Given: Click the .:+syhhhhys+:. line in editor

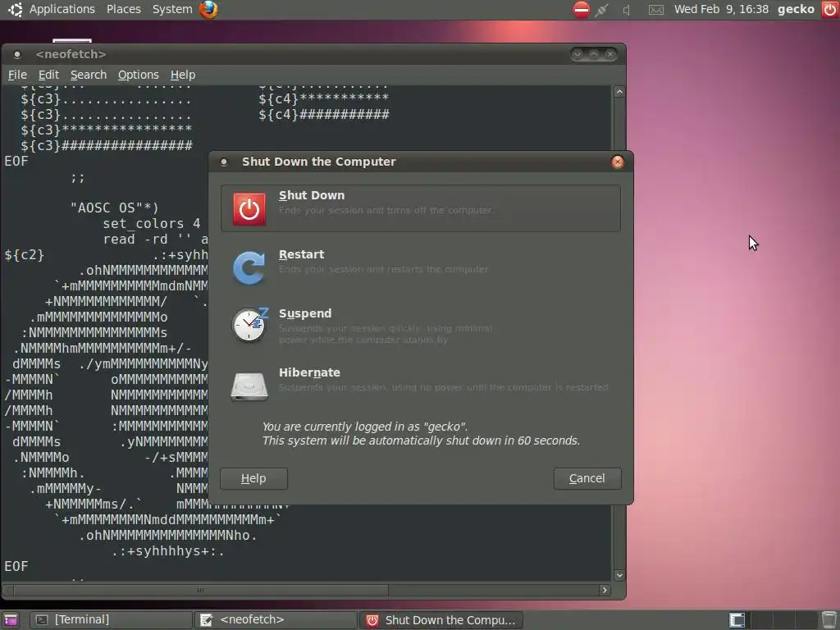Looking at the screenshot, I should (x=168, y=550).
